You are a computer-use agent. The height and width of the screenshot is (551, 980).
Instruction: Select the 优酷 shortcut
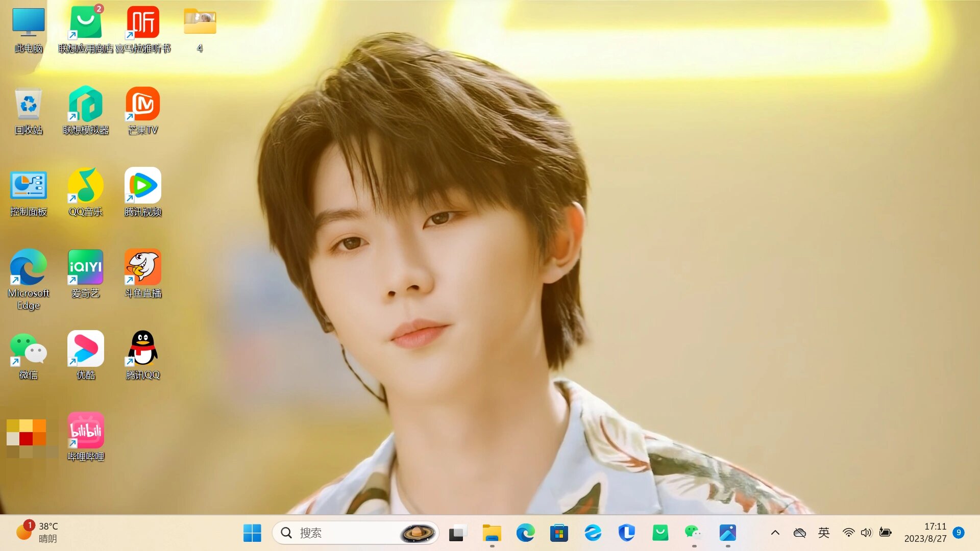click(x=86, y=356)
